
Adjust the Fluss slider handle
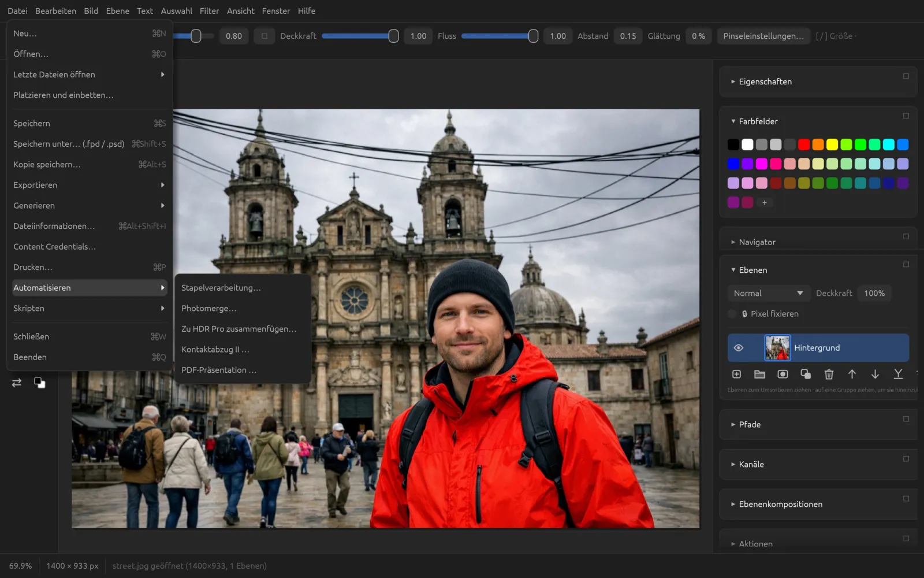tap(533, 36)
